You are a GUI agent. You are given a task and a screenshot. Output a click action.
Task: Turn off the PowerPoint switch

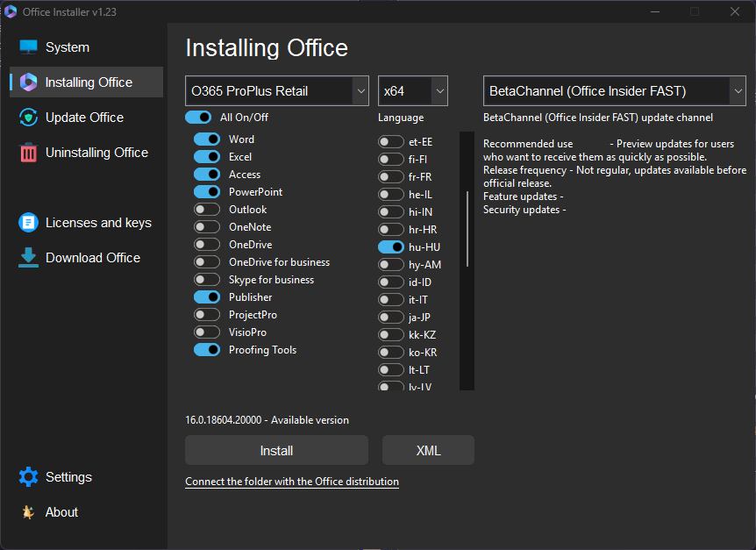pyautogui.click(x=207, y=192)
